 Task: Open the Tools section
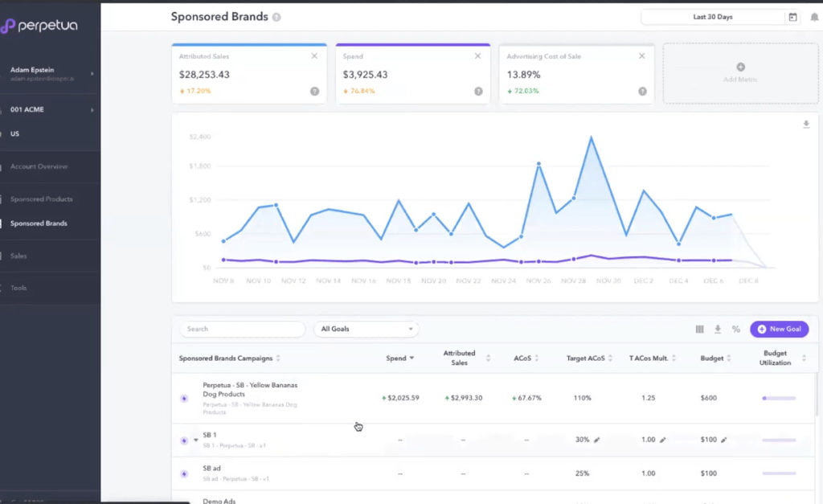pyautogui.click(x=18, y=288)
